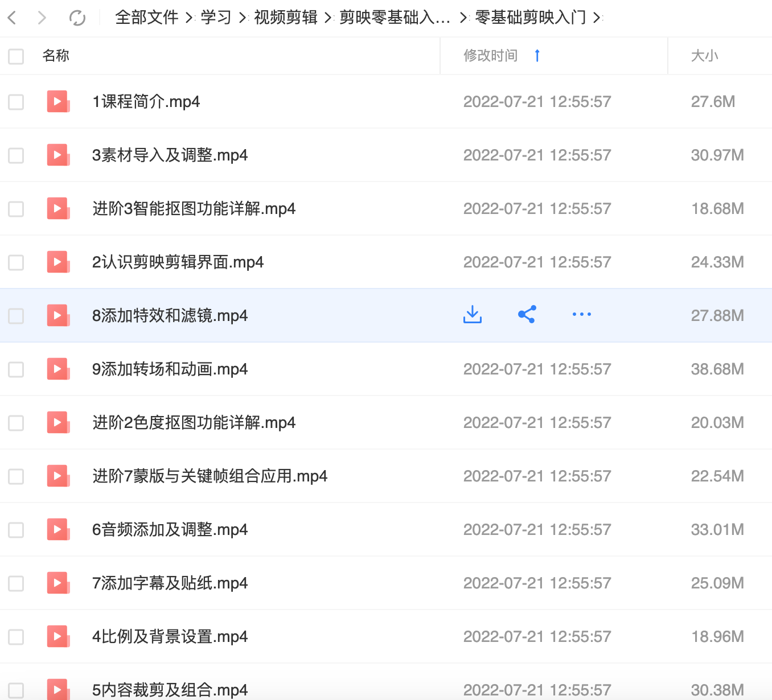Image resolution: width=772 pixels, height=700 pixels.
Task: Navigate to 全部文件 in the breadcrumb
Action: 147,18
